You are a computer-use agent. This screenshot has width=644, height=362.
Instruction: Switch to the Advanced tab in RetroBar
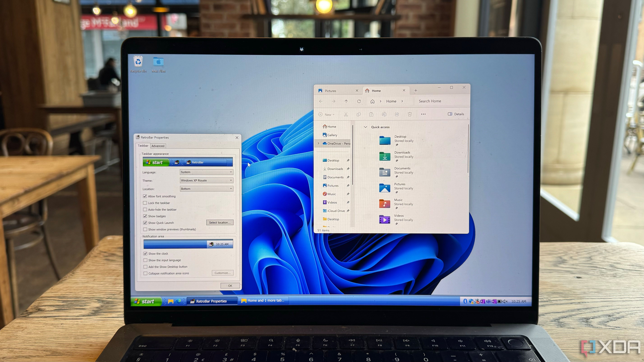click(x=158, y=146)
